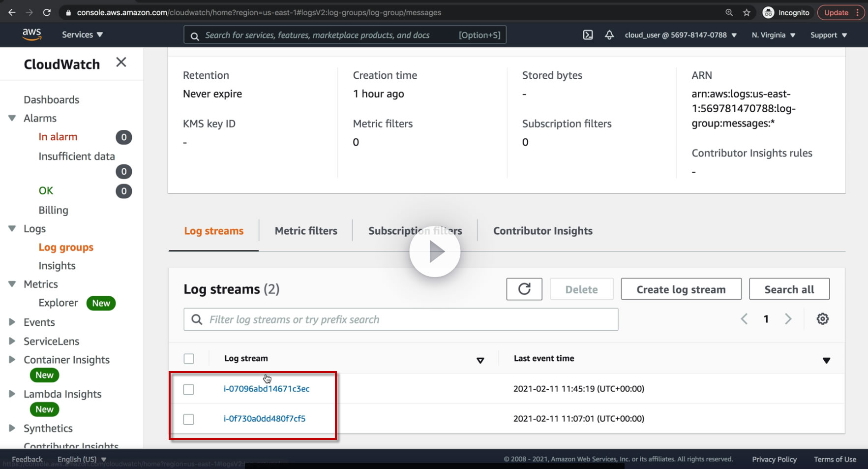Screen dimensions: 868x469
Task: Open Dashboards in the sidebar
Action: (51, 99)
